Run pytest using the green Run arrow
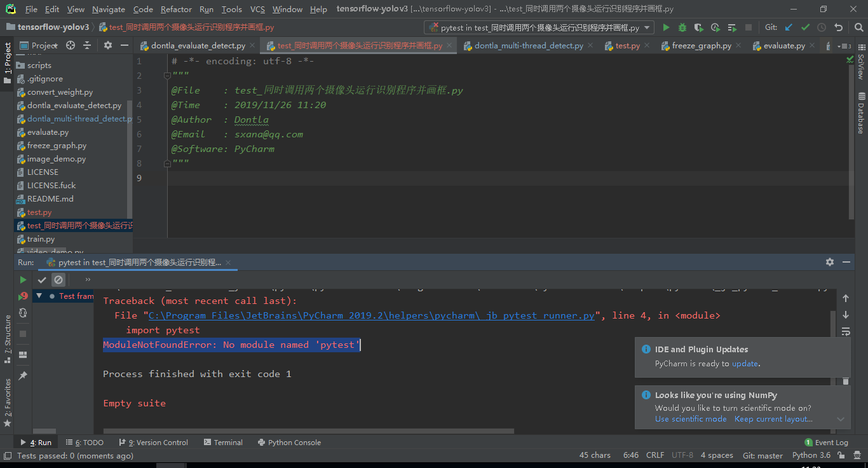The width and height of the screenshot is (868, 468). point(665,27)
